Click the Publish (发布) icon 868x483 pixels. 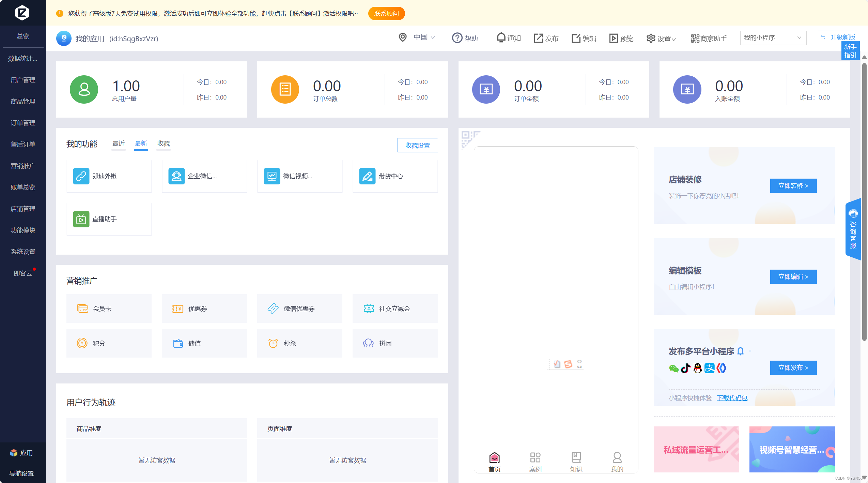pos(538,38)
